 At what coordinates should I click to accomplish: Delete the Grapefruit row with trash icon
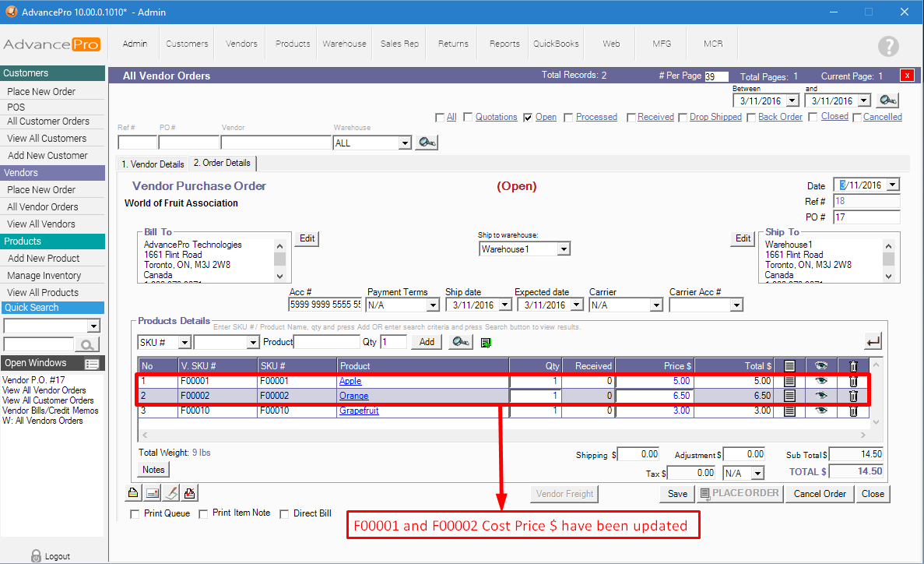click(x=852, y=411)
